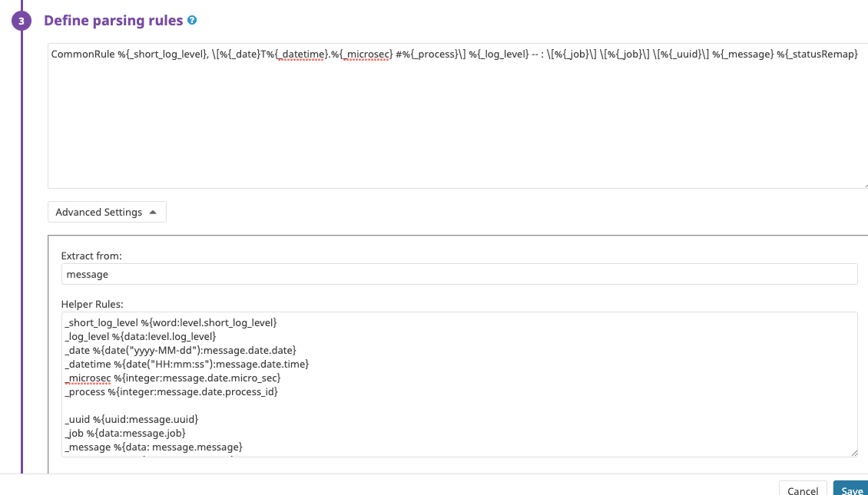Click the Helper Rules textarea resize handle

tap(854, 454)
